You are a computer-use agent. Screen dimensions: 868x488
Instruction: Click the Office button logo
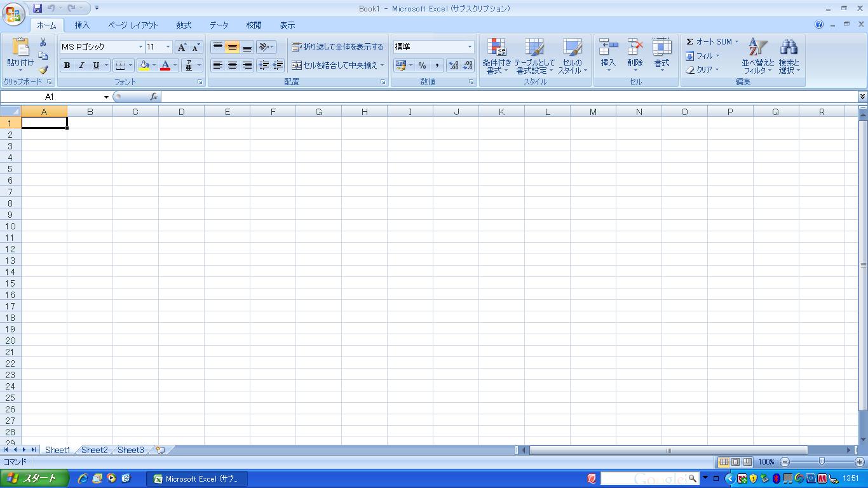[x=13, y=14]
